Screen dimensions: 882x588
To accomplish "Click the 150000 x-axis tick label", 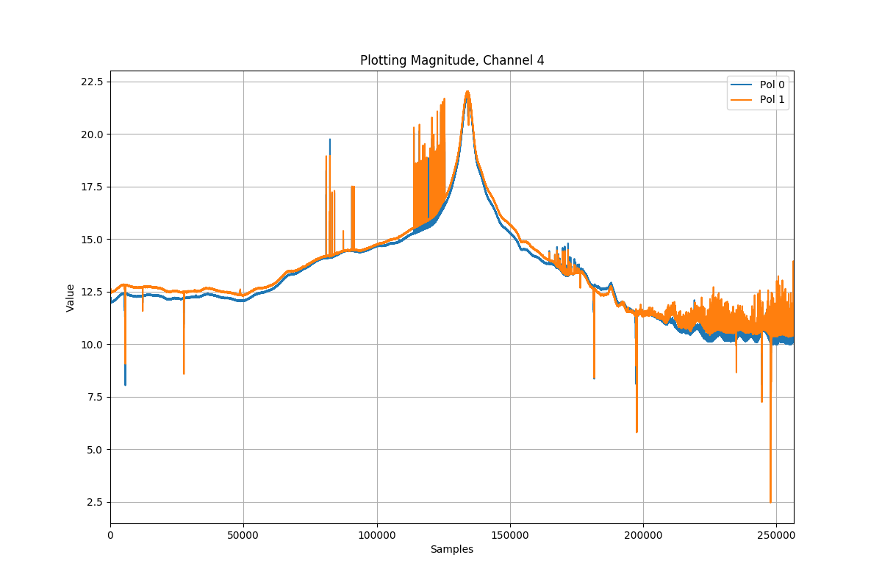I will click(x=510, y=534).
